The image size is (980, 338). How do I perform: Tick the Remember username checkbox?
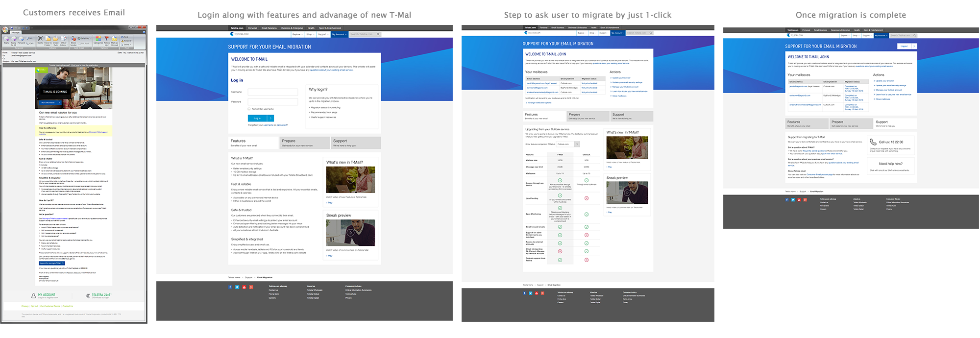[x=249, y=109]
